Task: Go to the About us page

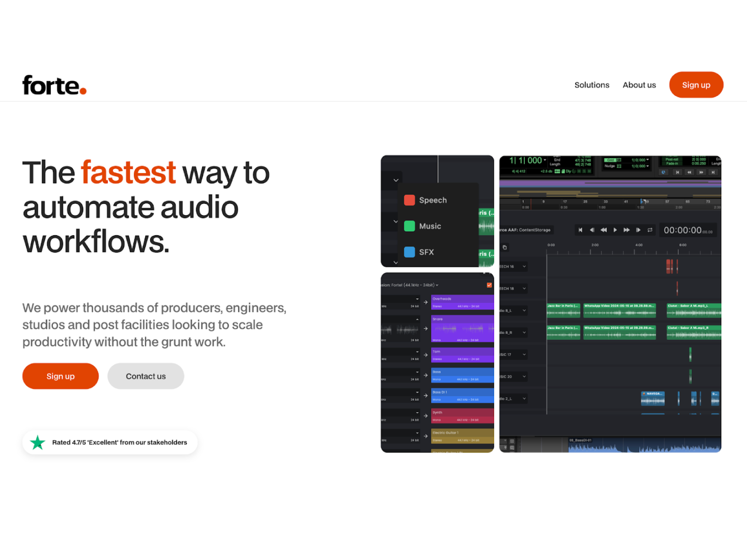Action: (639, 85)
